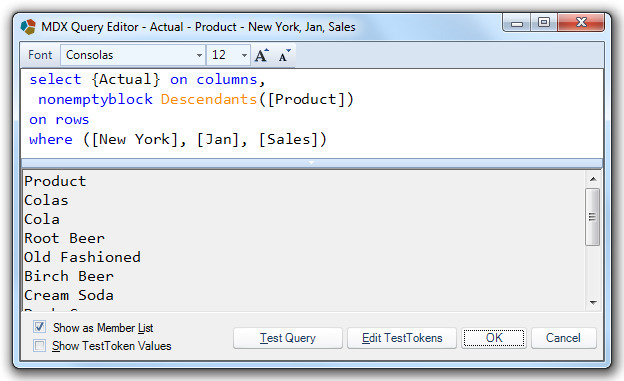Click 'rows' keyword in query
The image size is (624, 381).
[x=72, y=119]
